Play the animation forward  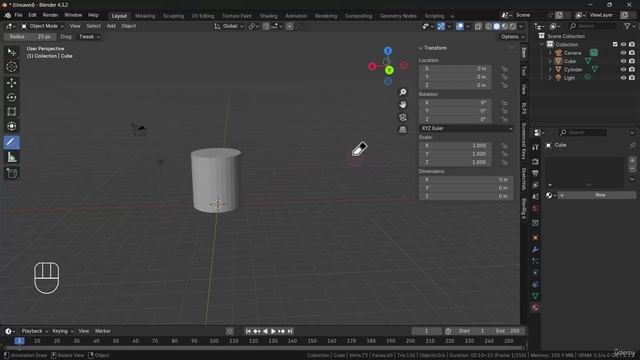click(x=273, y=331)
